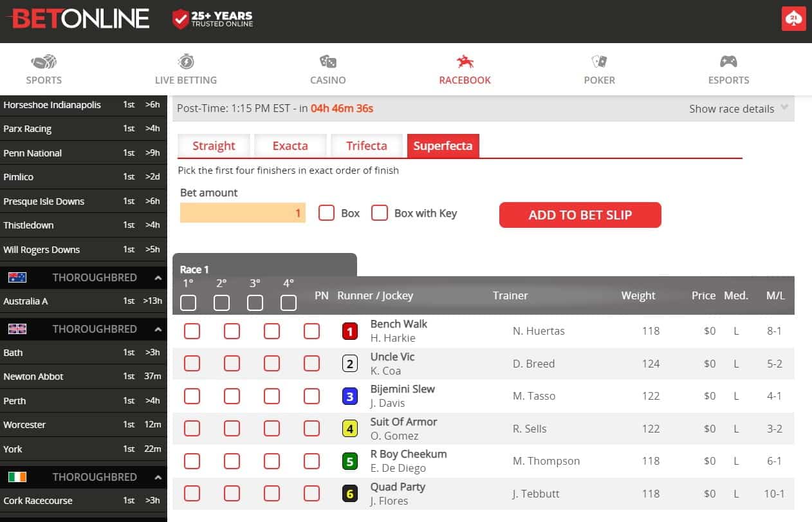Screen dimensions: 812x522
Task: Enable the Box checkbox
Action: point(327,213)
